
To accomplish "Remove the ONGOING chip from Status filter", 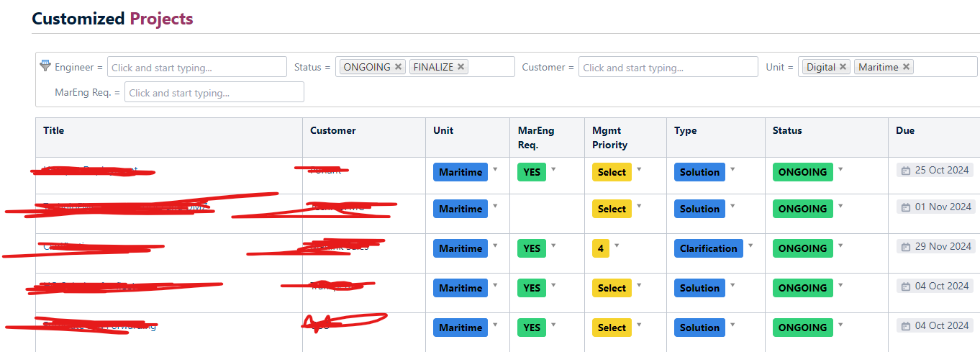I will pos(398,67).
